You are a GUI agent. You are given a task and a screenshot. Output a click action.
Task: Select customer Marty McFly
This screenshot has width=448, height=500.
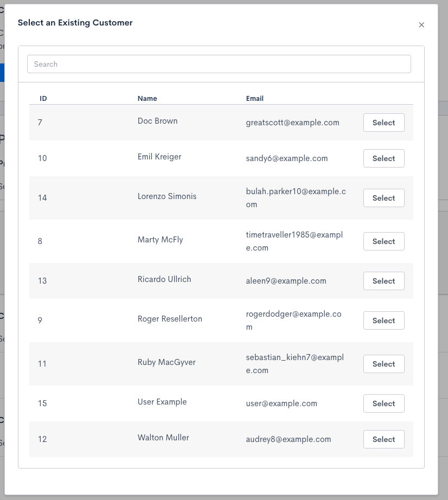point(383,241)
